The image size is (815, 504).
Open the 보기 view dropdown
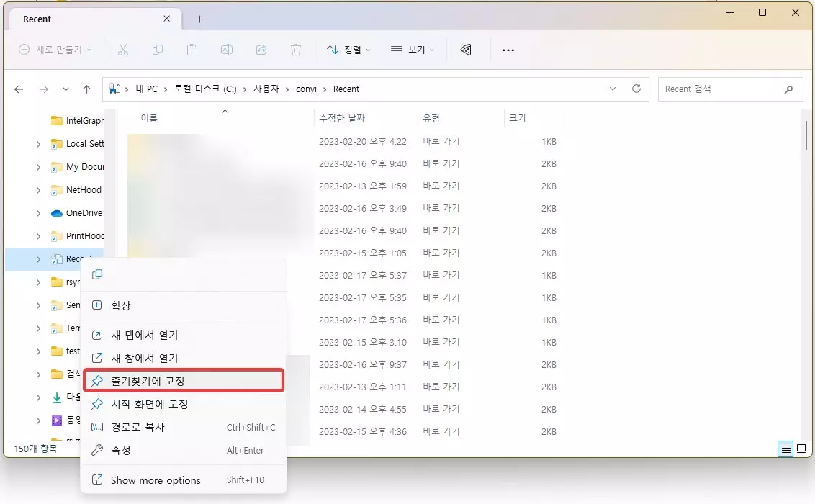tap(413, 50)
